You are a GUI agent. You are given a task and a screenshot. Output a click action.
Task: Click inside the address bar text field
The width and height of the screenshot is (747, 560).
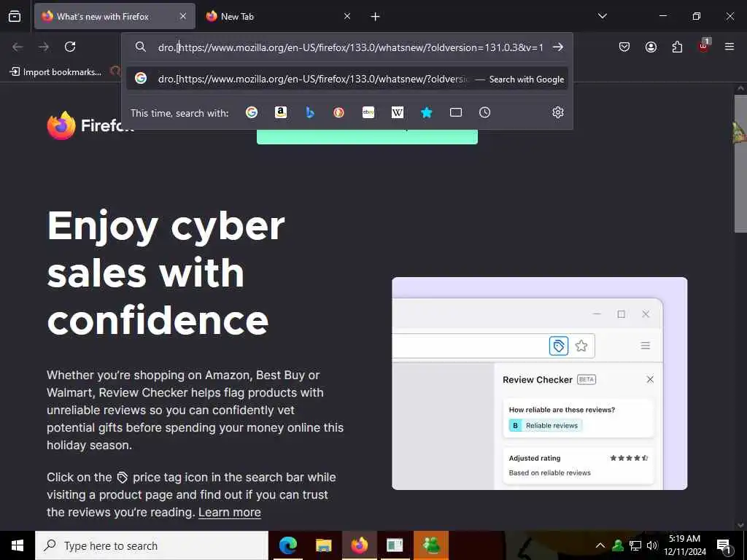pyautogui.click(x=351, y=47)
